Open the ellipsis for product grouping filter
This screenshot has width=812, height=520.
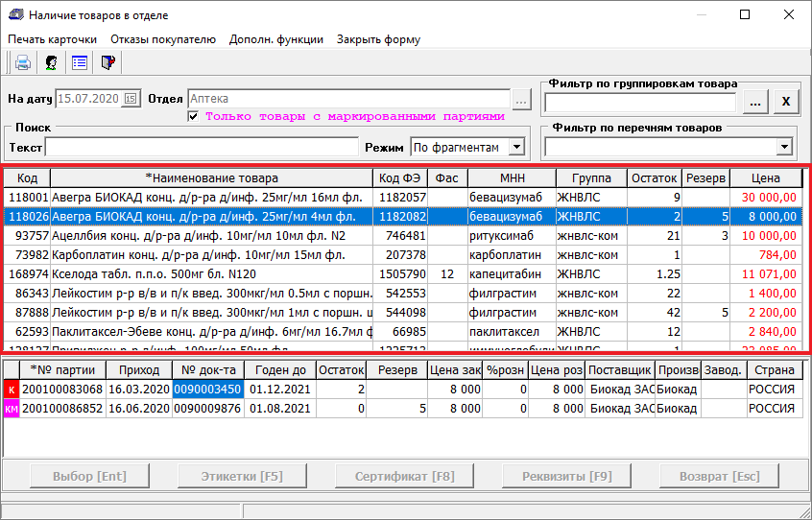(x=754, y=102)
